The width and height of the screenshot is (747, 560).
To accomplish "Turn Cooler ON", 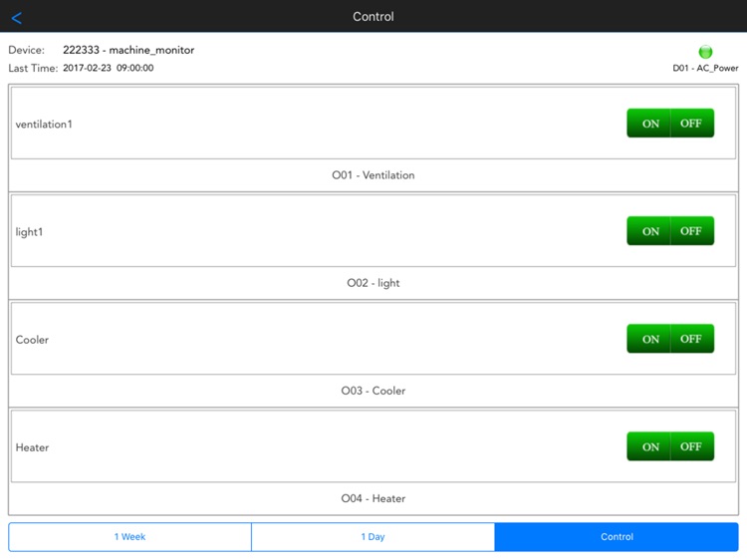I will [648, 339].
